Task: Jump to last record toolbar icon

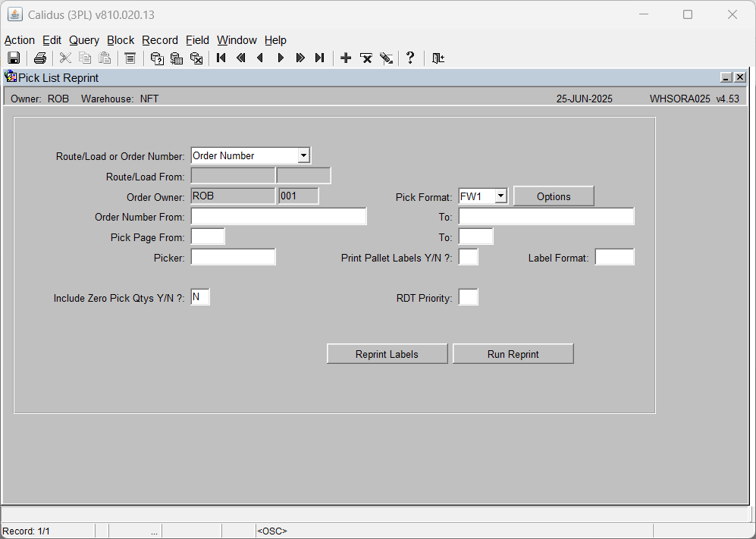Action: (320, 58)
